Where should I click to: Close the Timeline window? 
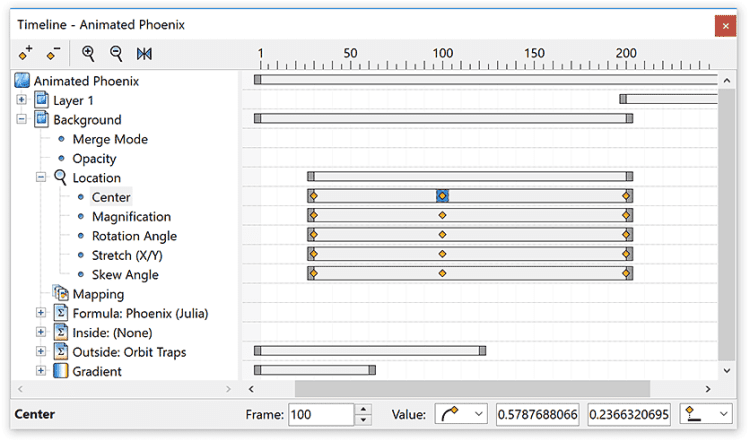point(725,26)
